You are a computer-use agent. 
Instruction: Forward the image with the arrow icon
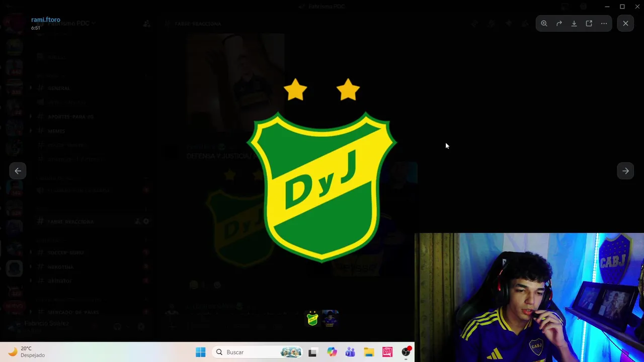pos(559,24)
